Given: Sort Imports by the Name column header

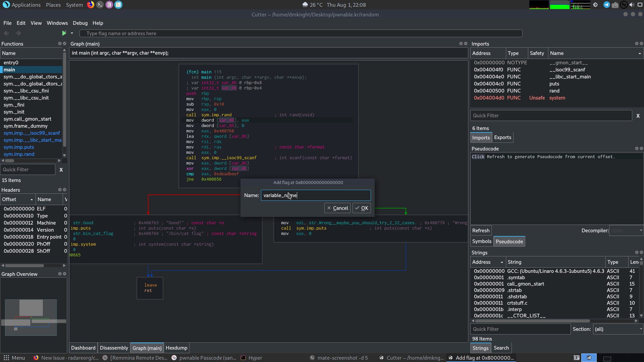Looking at the screenshot, I should 595,53.
